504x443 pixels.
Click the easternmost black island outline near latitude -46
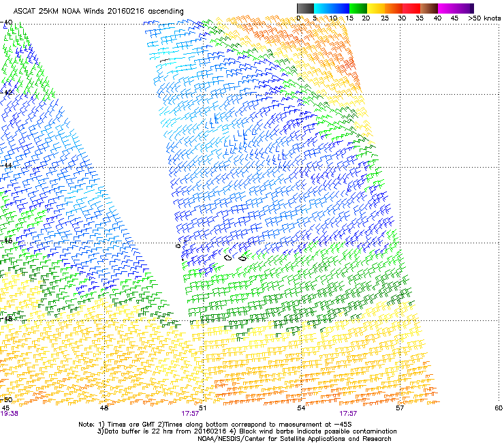pyautogui.click(x=242, y=258)
